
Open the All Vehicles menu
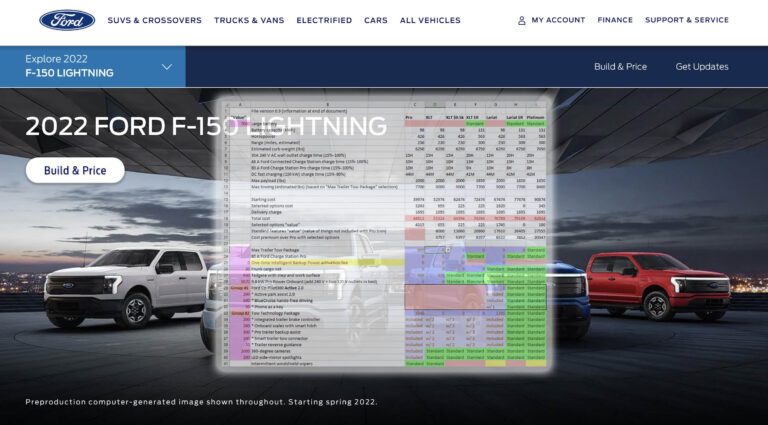(x=430, y=20)
